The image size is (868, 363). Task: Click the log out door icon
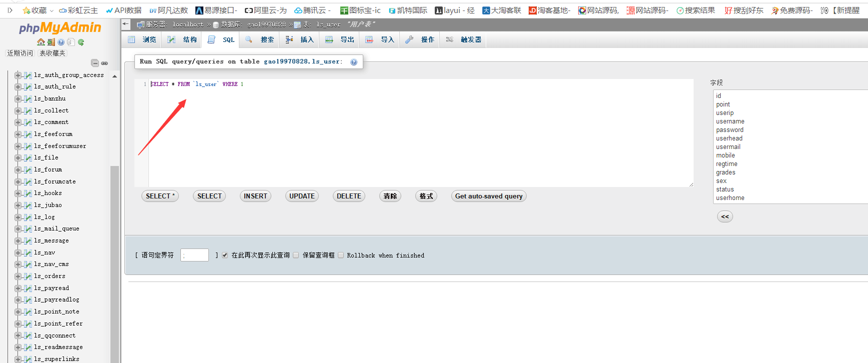click(51, 42)
